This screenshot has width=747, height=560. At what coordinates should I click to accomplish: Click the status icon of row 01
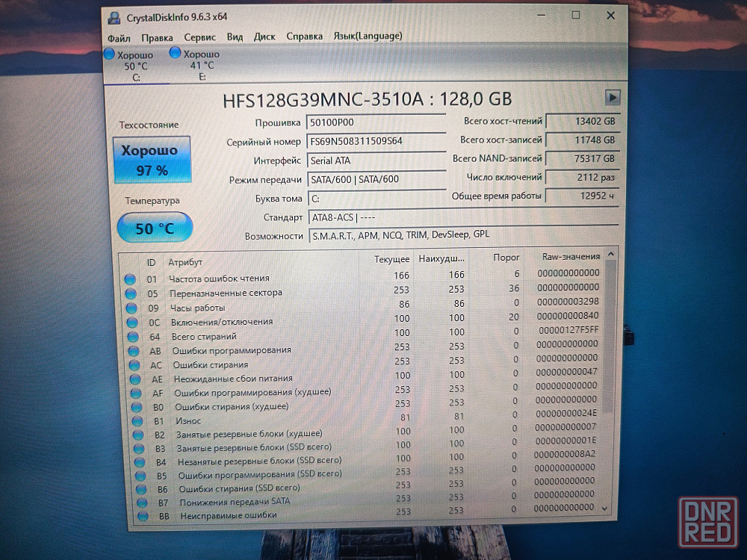coord(130,279)
